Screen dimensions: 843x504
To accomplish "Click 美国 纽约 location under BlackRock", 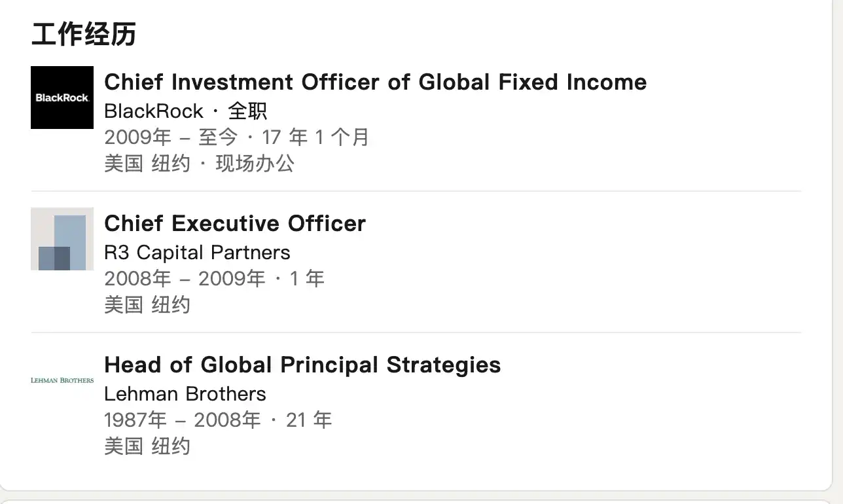I will coord(147,164).
